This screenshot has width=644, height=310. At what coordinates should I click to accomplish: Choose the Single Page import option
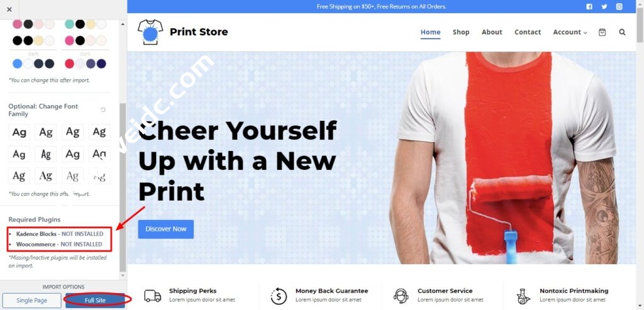[31, 300]
